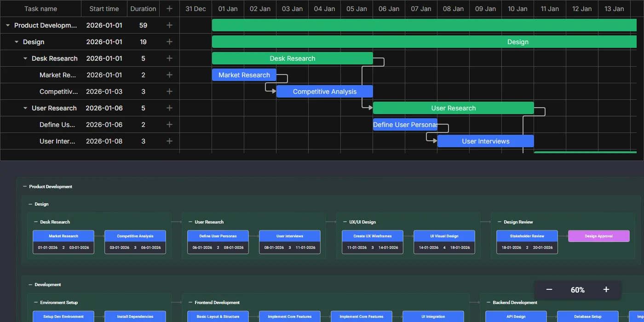
Task: Click the duration 19 cell in the Design row
Action: click(143, 42)
